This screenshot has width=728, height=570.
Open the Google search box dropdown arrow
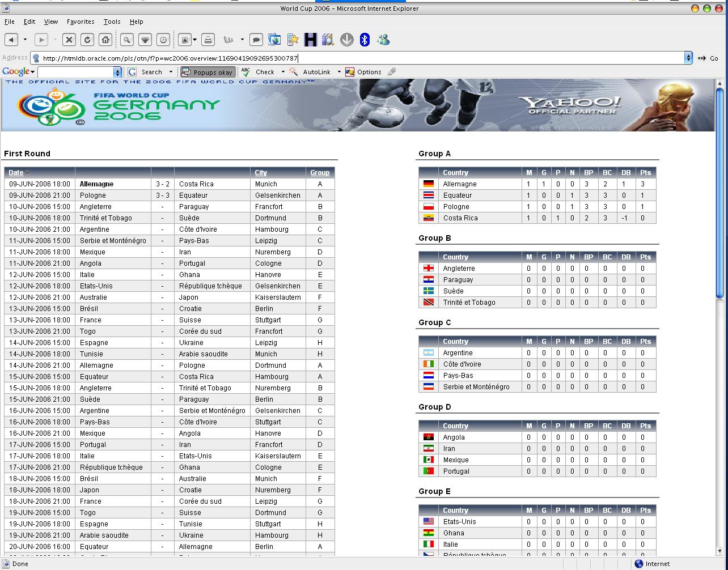coord(118,72)
